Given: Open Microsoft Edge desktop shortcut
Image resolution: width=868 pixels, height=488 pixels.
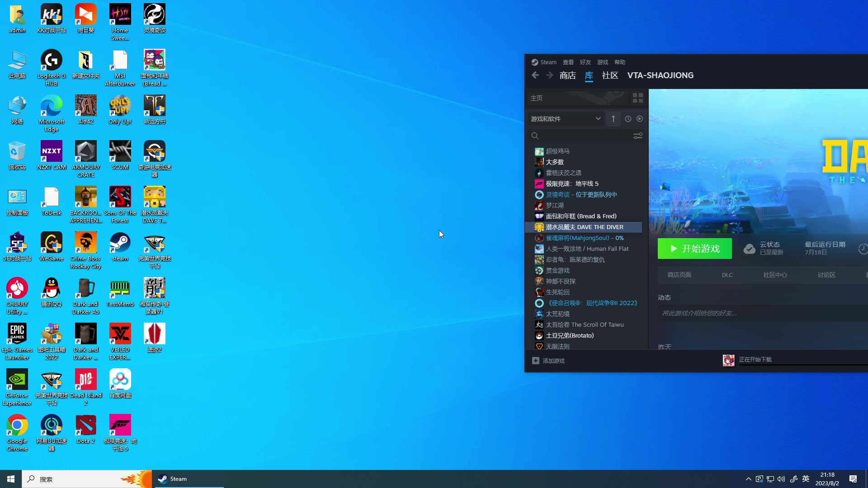Looking at the screenshot, I should click(x=52, y=113).
